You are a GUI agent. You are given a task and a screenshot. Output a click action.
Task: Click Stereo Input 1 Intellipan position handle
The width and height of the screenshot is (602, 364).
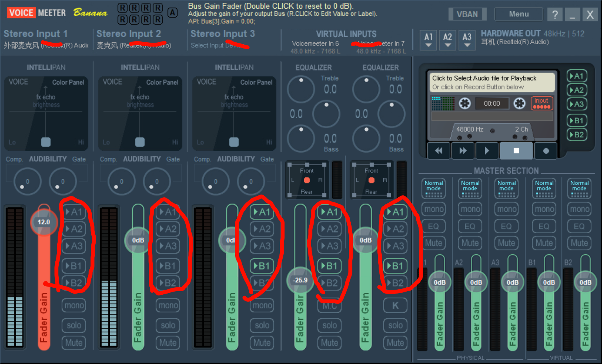coord(46,142)
